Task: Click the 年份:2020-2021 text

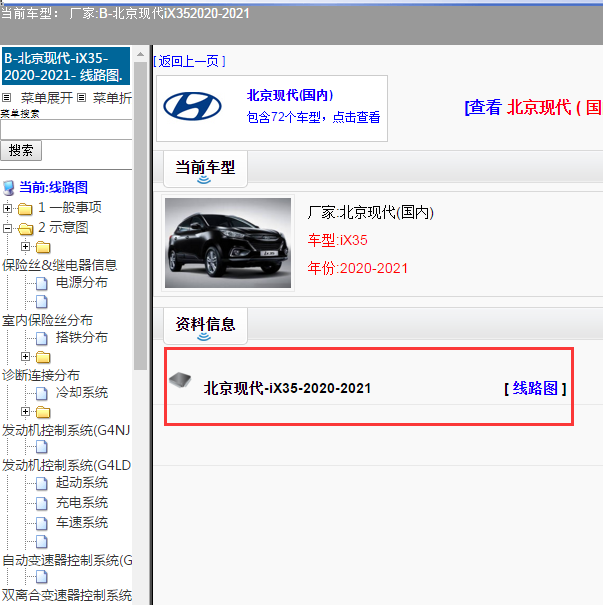Action: coord(358,268)
